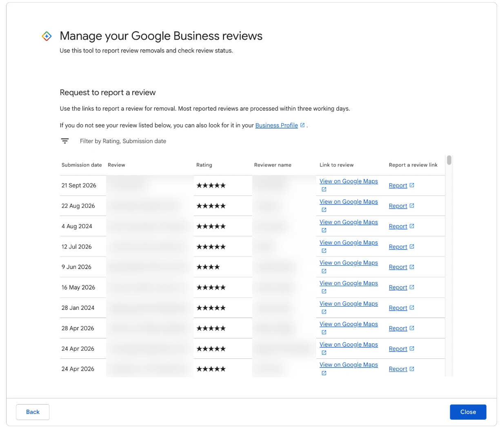Click the date cell 28 Apr 2026
This screenshot has width=504, height=427.
click(x=78, y=328)
